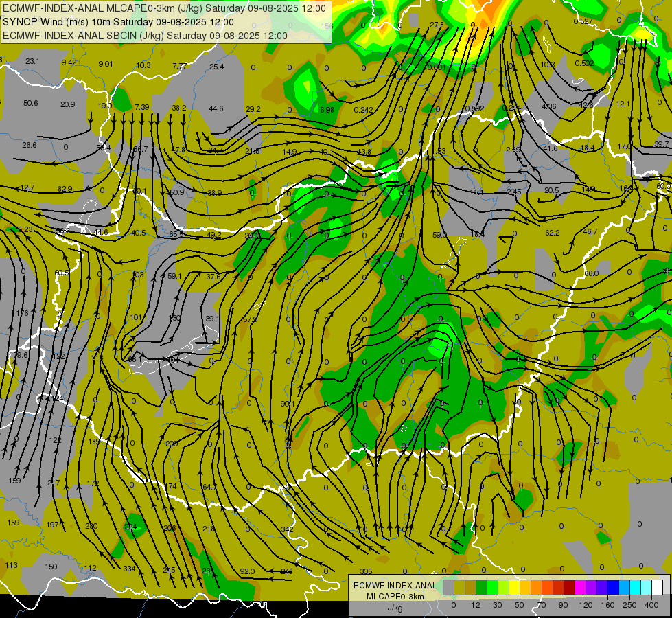Click the MLCAPE0-3km title line at top
Image resolution: width=672 pixels, height=618 pixels.
click(x=164, y=8)
